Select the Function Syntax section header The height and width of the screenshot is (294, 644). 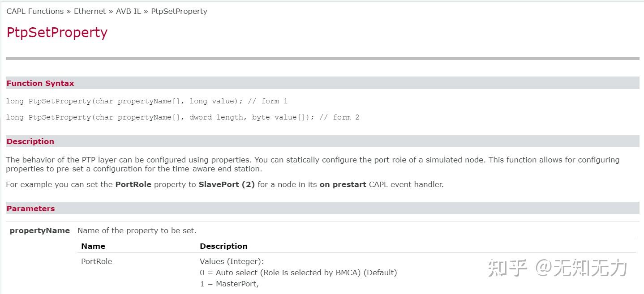click(x=40, y=83)
